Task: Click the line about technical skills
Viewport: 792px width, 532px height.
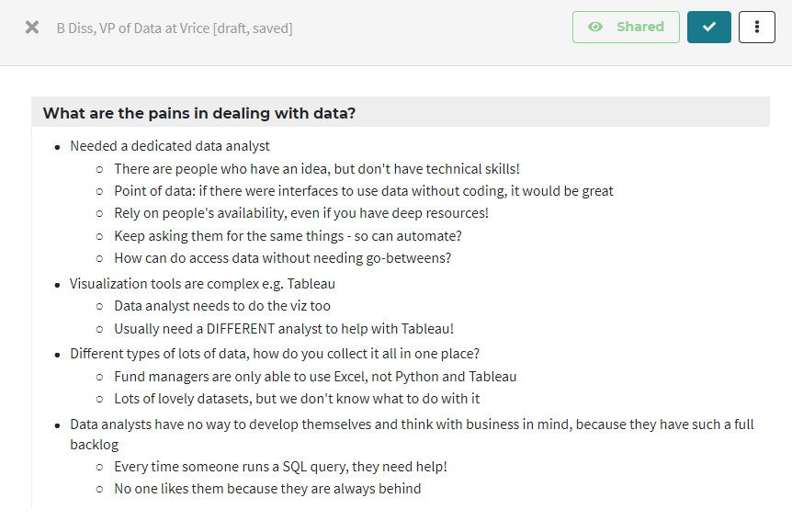Action: [x=317, y=169]
